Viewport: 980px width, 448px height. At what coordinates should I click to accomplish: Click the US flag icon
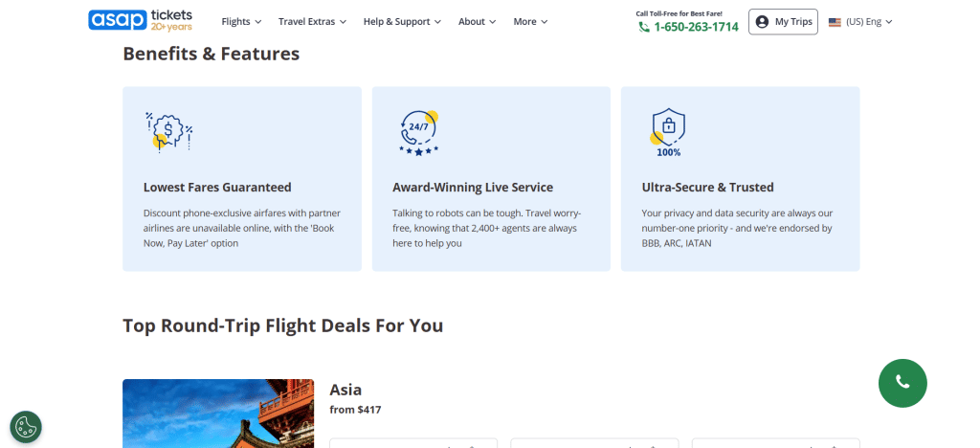click(x=835, y=22)
